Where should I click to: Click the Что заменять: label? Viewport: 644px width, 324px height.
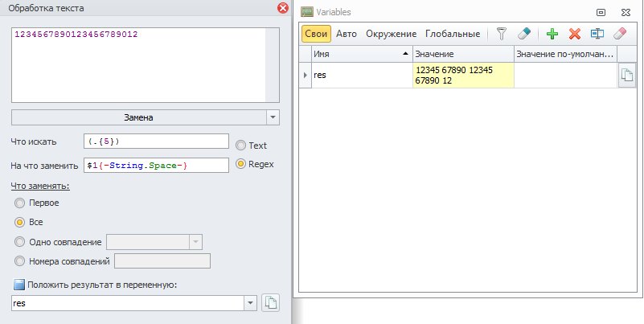click(40, 186)
